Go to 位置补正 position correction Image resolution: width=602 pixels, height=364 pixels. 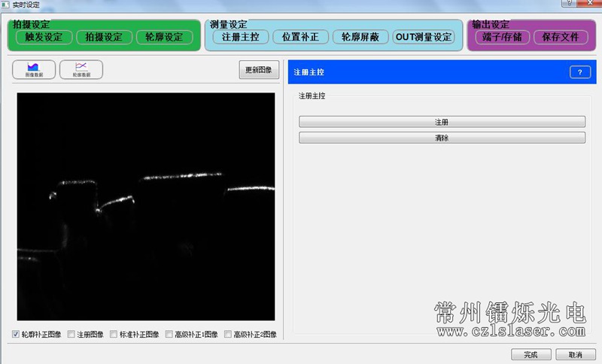click(x=301, y=37)
